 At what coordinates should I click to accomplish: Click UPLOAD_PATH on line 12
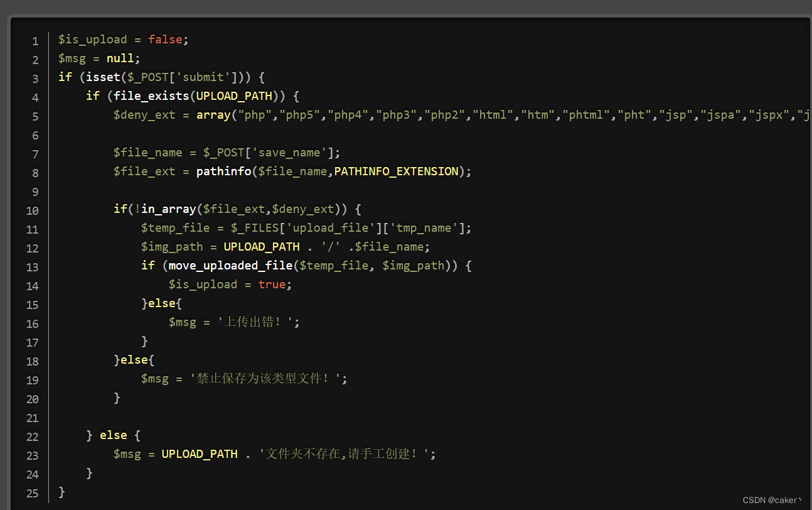[262, 247]
